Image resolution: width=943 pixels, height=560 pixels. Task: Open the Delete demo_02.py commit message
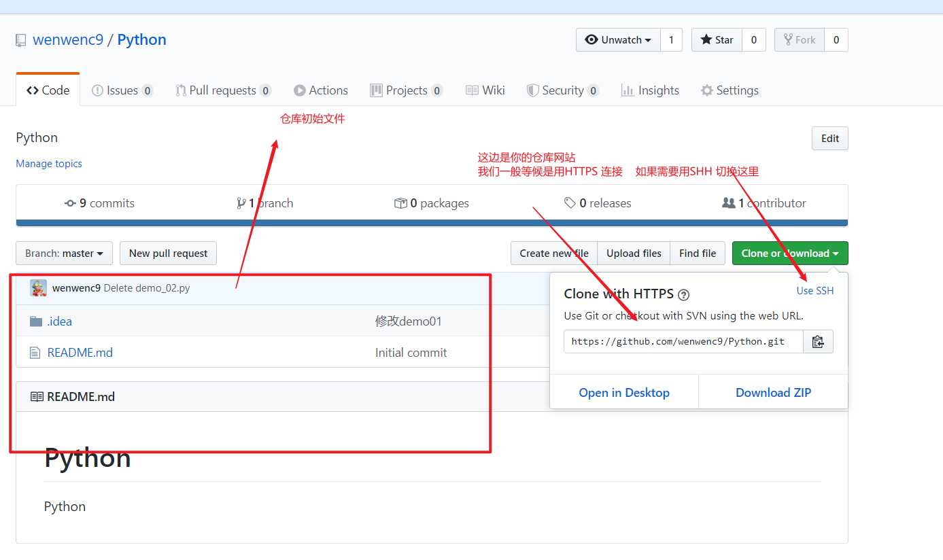coord(147,288)
